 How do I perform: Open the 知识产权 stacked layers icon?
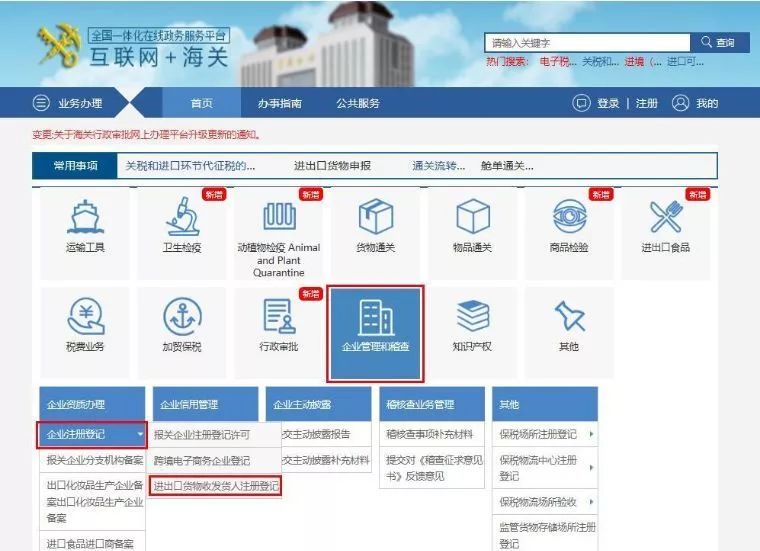[x=472, y=317]
